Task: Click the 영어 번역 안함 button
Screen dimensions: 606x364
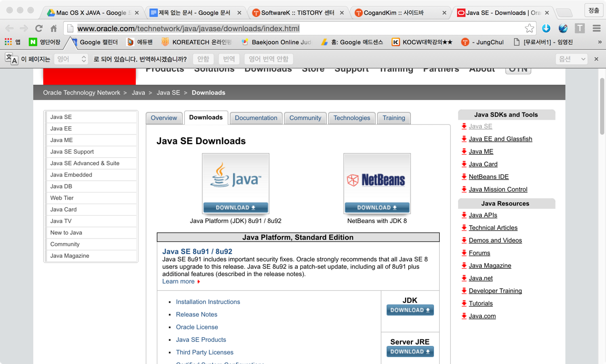Action: pyautogui.click(x=269, y=59)
